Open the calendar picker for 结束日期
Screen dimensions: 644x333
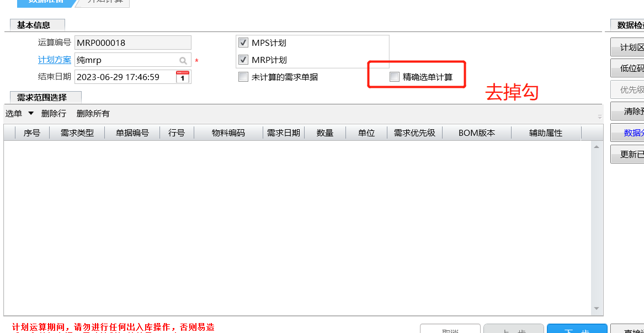click(183, 77)
